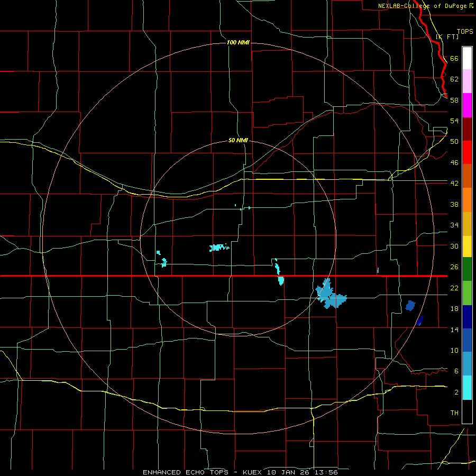Click the 14 legend value
The image size is (476, 476).
[x=454, y=329]
